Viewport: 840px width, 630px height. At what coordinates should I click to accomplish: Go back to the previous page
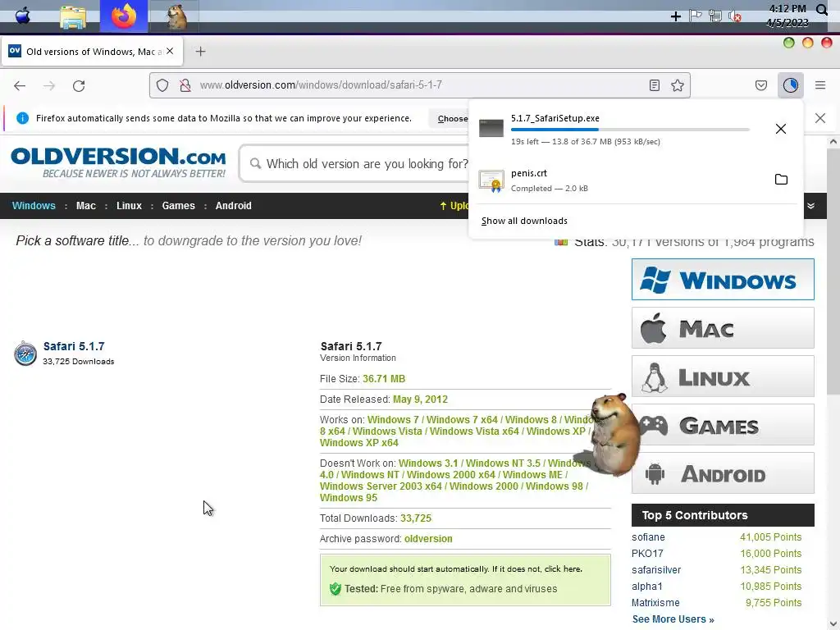20,85
